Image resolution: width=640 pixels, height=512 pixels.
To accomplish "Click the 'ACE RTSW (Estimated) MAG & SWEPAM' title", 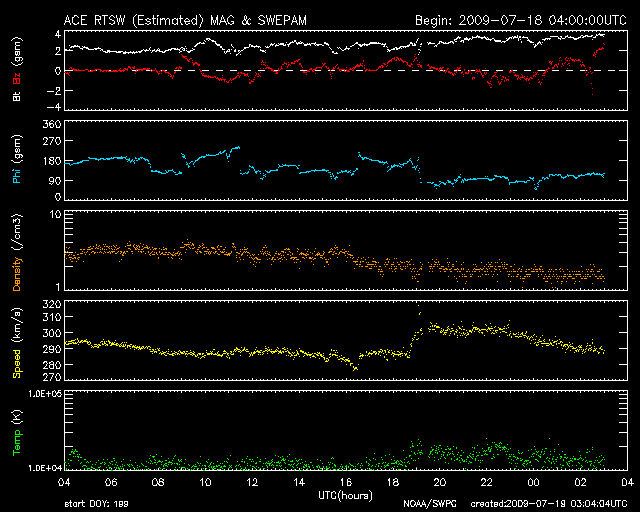I will click(185, 20).
